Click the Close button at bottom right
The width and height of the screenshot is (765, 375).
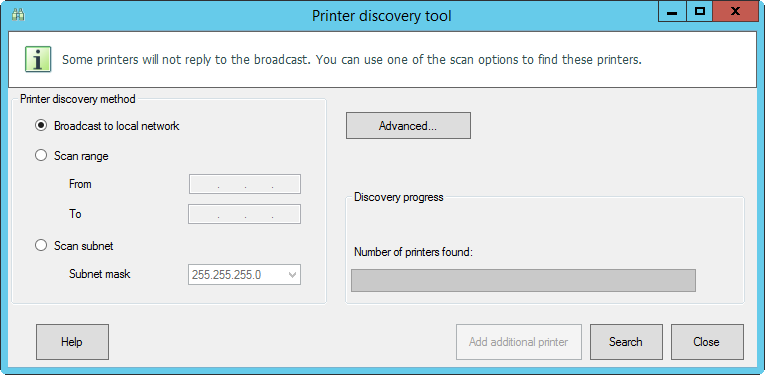click(x=707, y=342)
